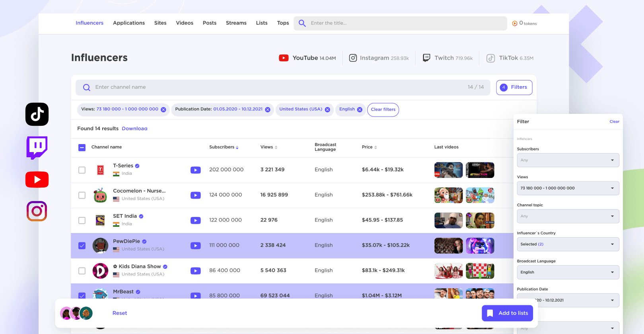This screenshot has height=334, width=644.
Task: Click Clear in the Filter panel
Action: click(614, 122)
